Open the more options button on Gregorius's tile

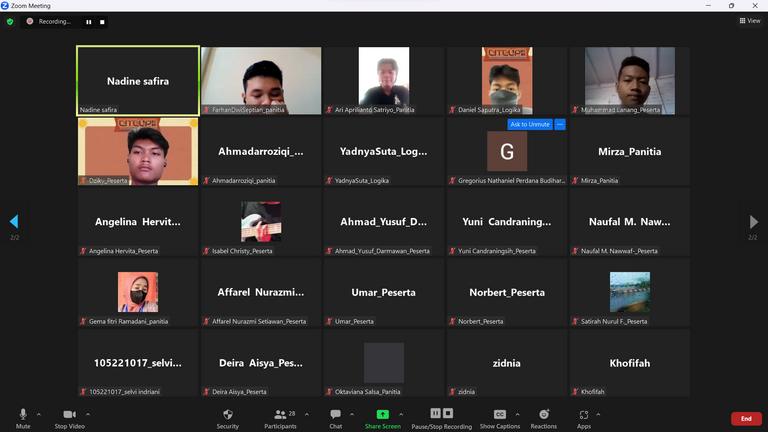(560, 124)
